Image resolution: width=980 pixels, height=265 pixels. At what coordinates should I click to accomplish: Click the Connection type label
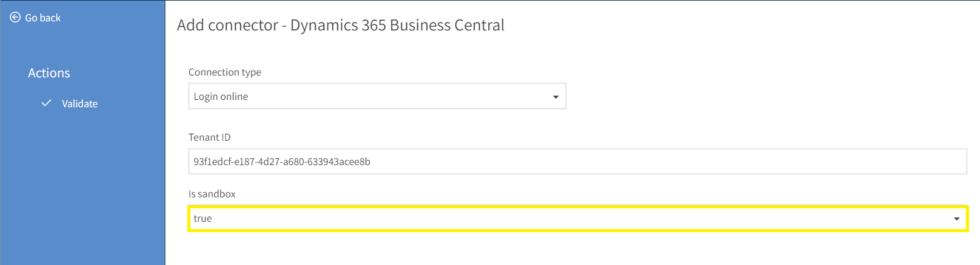tap(225, 72)
